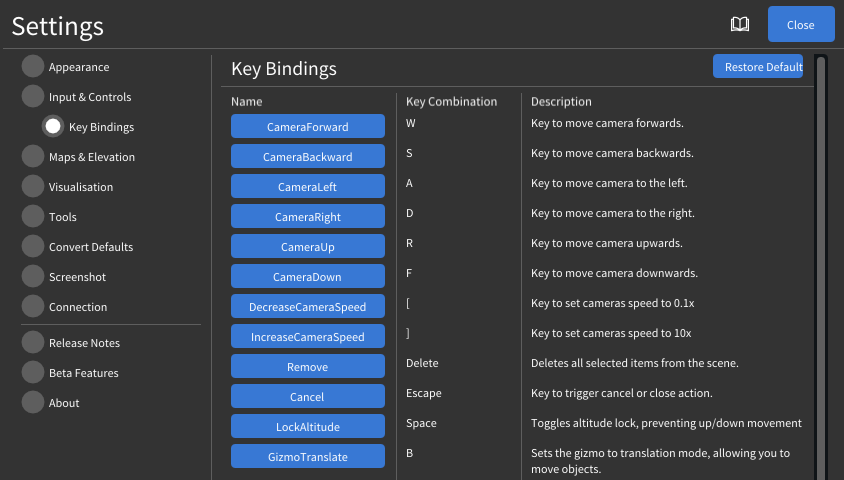Select the Key Bindings radio indicator
This screenshot has width=844, height=480.
click(53, 127)
